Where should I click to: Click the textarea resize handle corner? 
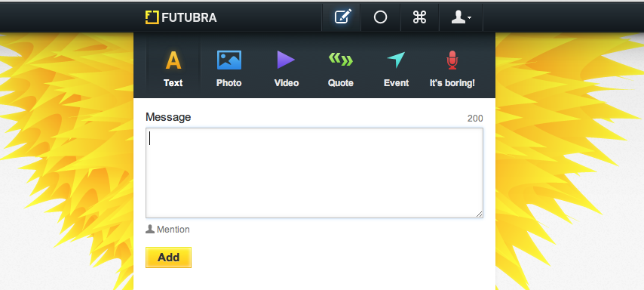[480, 214]
